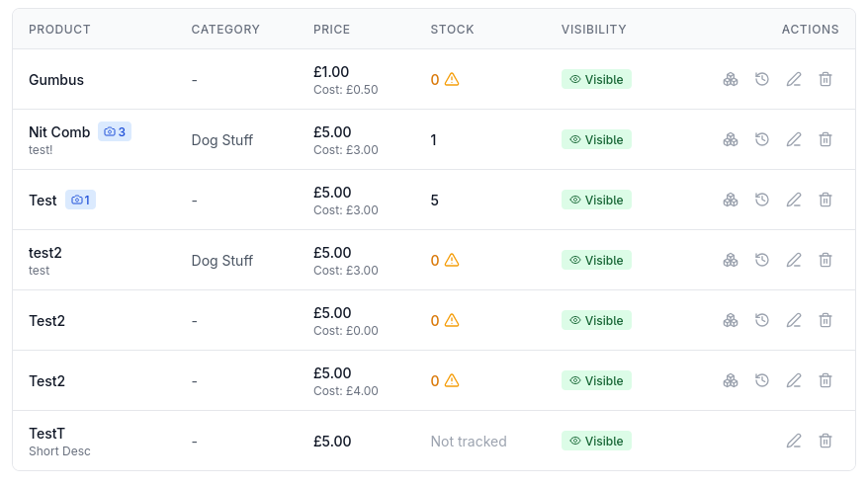Click the Gumbus product name

click(x=56, y=79)
